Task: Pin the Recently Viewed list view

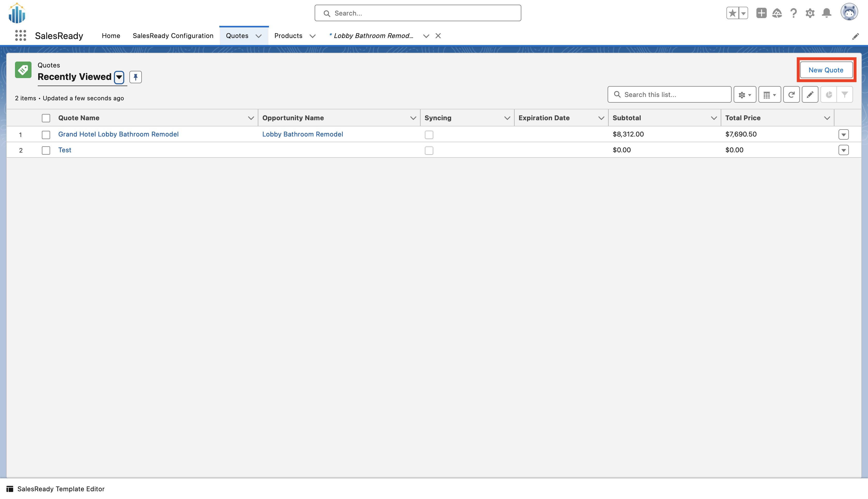Action: (x=136, y=77)
